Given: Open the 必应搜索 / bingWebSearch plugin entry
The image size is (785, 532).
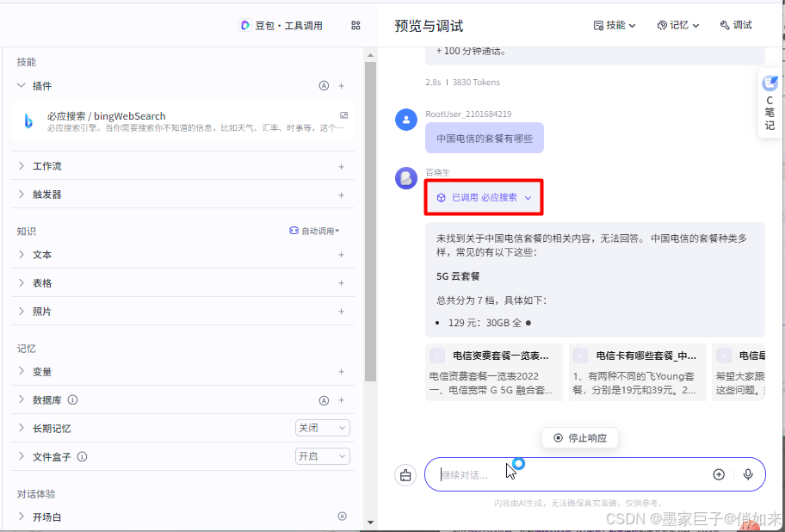Looking at the screenshot, I should pyautogui.click(x=182, y=121).
